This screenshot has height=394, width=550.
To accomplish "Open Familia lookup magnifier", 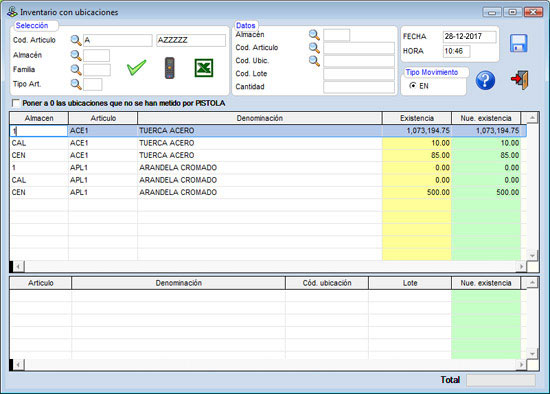I will point(76,70).
